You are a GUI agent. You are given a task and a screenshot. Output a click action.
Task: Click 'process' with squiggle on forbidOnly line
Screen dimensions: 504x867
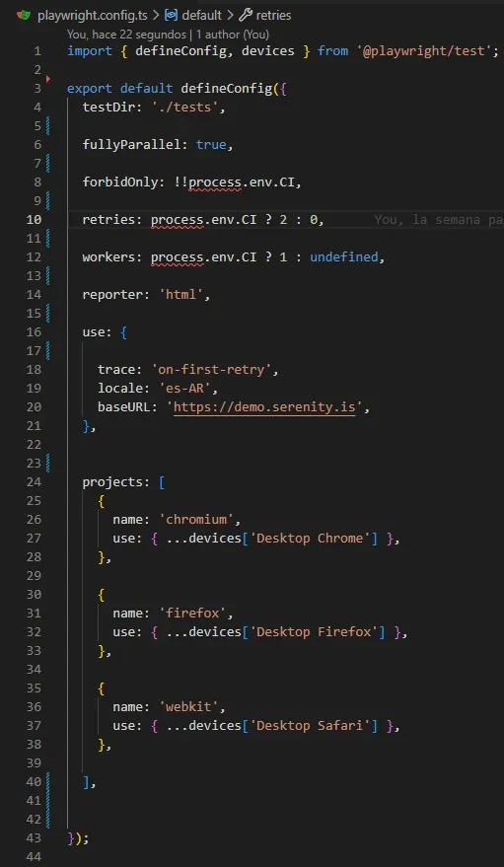coord(215,182)
